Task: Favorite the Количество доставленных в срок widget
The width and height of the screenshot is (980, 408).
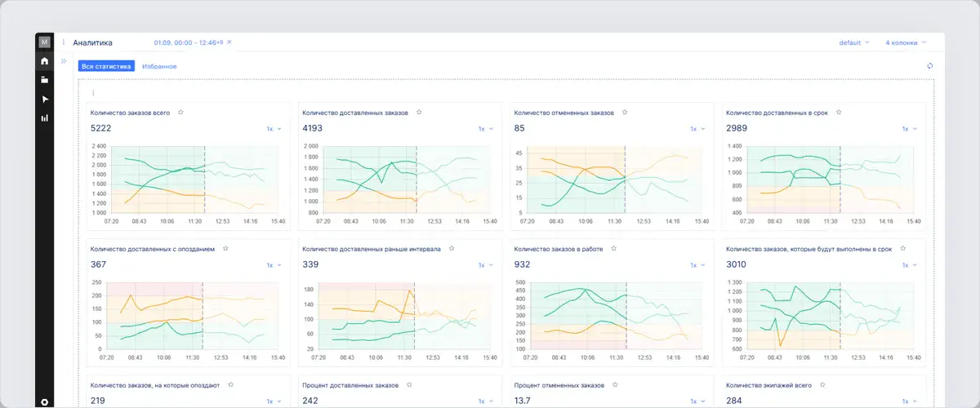Action: coord(839,113)
